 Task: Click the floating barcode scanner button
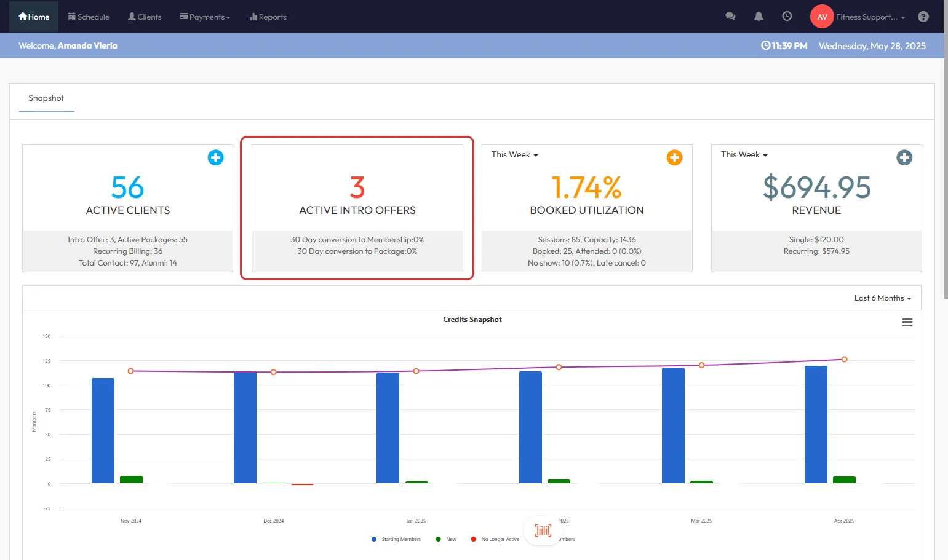[x=543, y=530]
